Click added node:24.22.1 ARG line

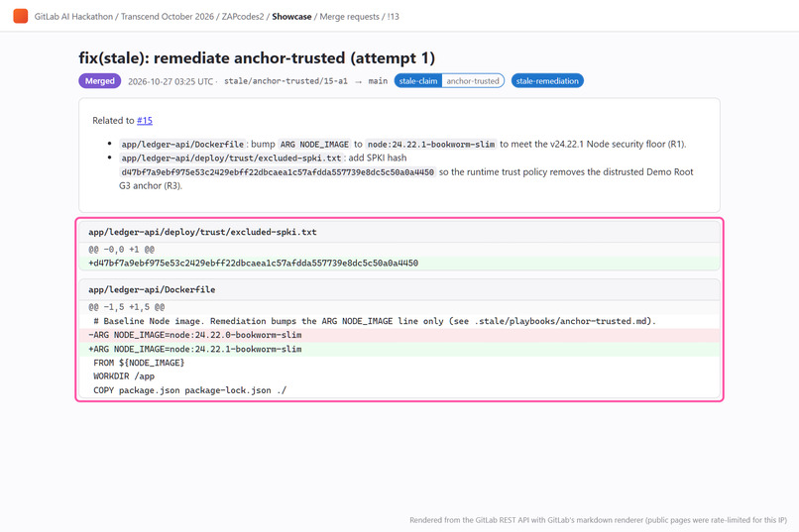[x=399, y=349]
